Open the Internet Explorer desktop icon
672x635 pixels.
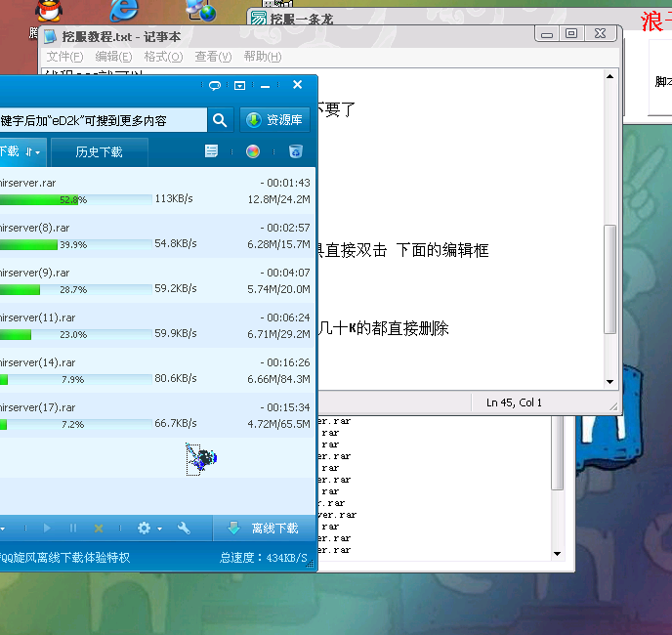click(124, 12)
